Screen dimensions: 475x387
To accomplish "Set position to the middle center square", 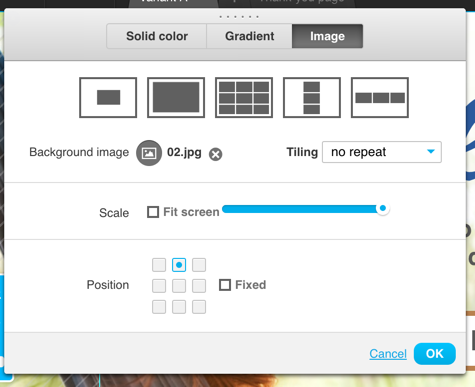I will tap(179, 286).
